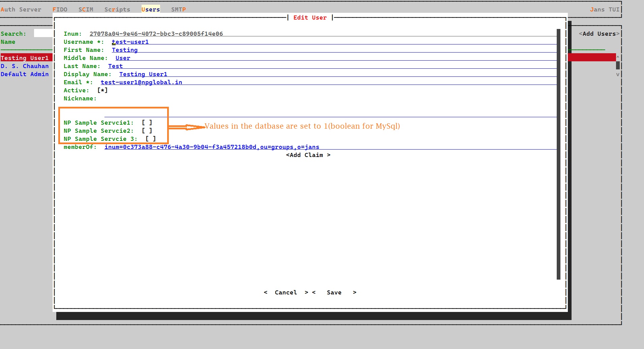Save the user changes
Screen dimensions: 644x349
(x=334, y=292)
